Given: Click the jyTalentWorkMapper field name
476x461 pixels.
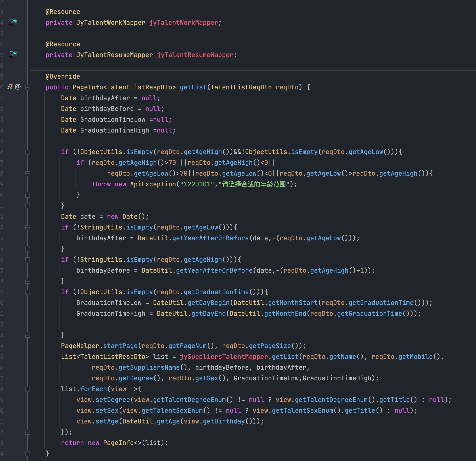Looking at the screenshot, I should 184,23.
